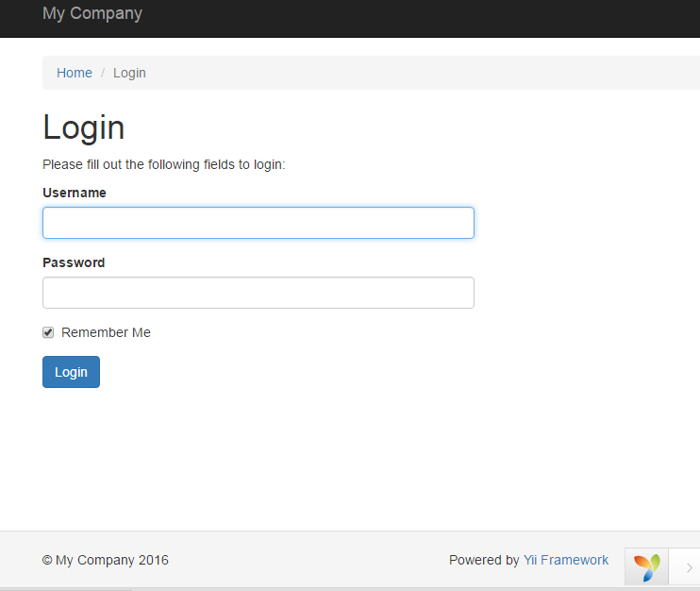Screen dimensions: 700x591
Task: Focus the Username input field
Action: tap(258, 223)
